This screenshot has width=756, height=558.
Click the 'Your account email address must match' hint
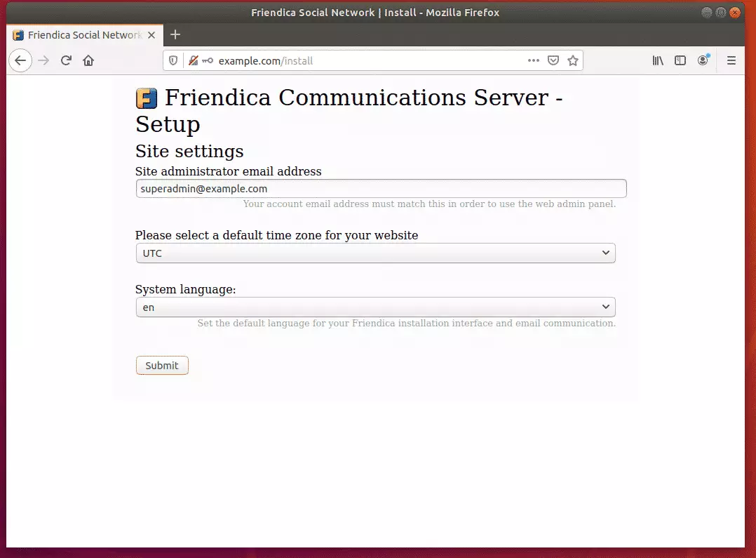click(429, 204)
